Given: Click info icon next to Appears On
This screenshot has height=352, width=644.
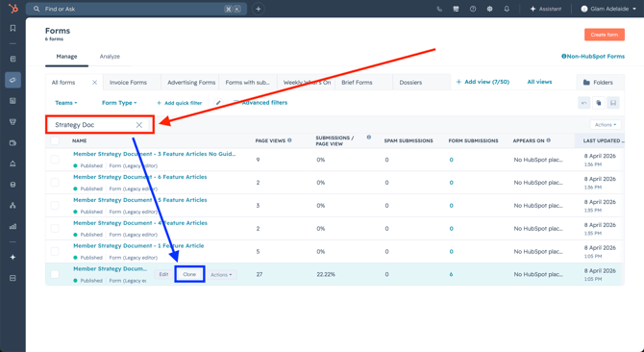Looking at the screenshot, I should 548,140.
